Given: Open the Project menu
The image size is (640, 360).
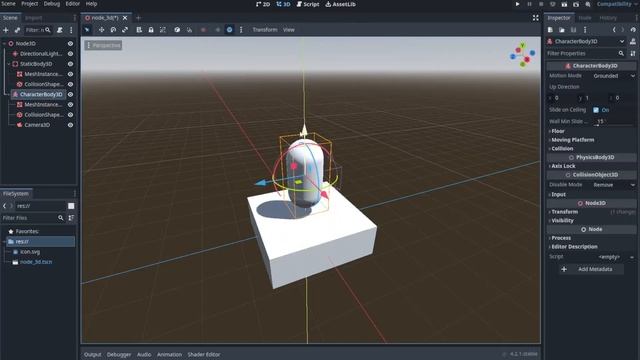Looking at the screenshot, I should coord(29,4).
